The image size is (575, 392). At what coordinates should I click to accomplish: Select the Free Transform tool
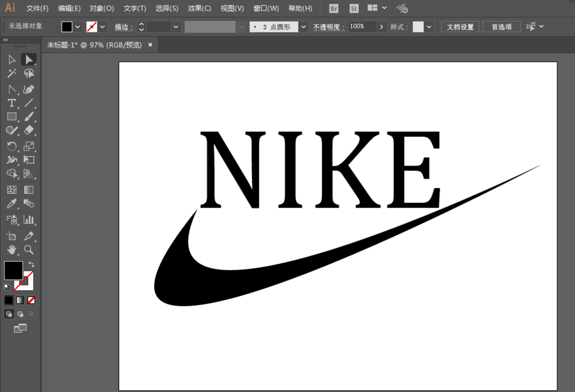pos(29,160)
